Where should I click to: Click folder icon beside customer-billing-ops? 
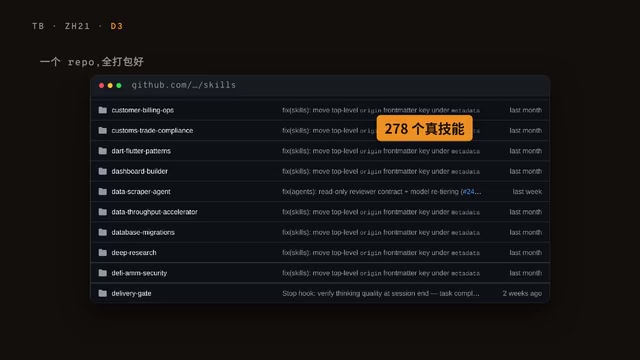[x=102, y=110]
